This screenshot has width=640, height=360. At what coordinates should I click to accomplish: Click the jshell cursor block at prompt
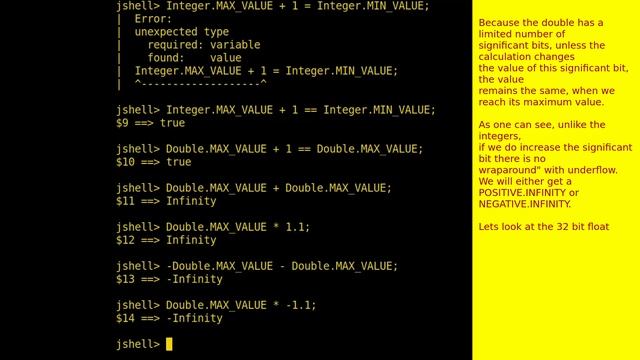[x=169, y=344]
